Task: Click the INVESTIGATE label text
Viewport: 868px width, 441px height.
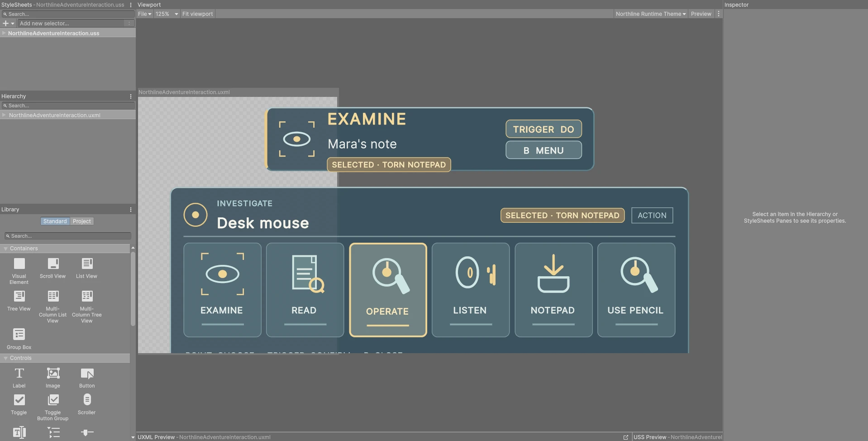Action: coord(245,204)
